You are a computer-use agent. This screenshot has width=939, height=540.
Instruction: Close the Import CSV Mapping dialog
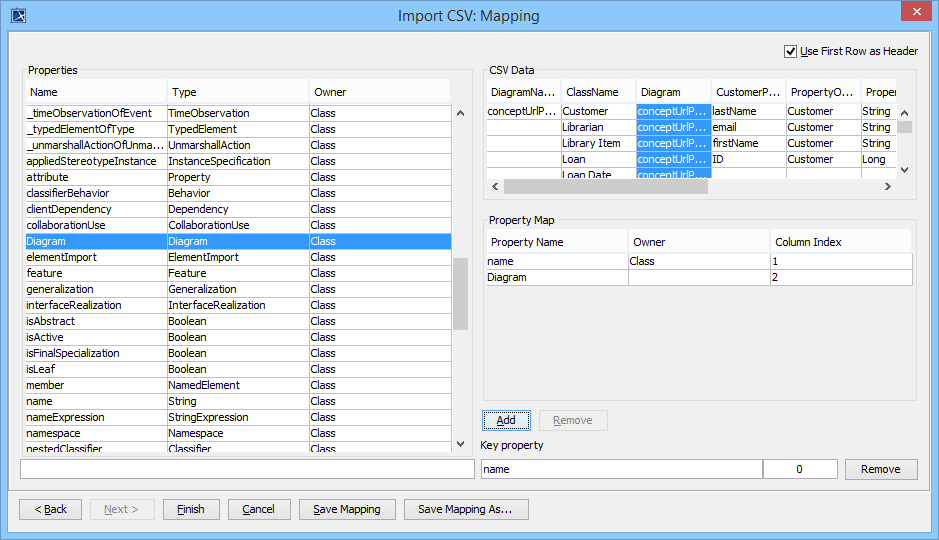[x=915, y=15]
